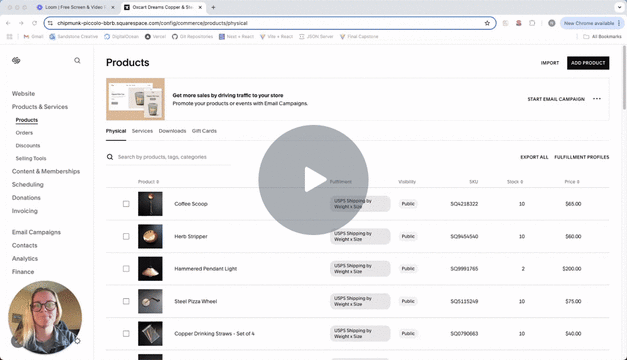The width and height of the screenshot is (627, 360).
Task: Click the Loom presenter webcam bubble
Action: pos(45,317)
